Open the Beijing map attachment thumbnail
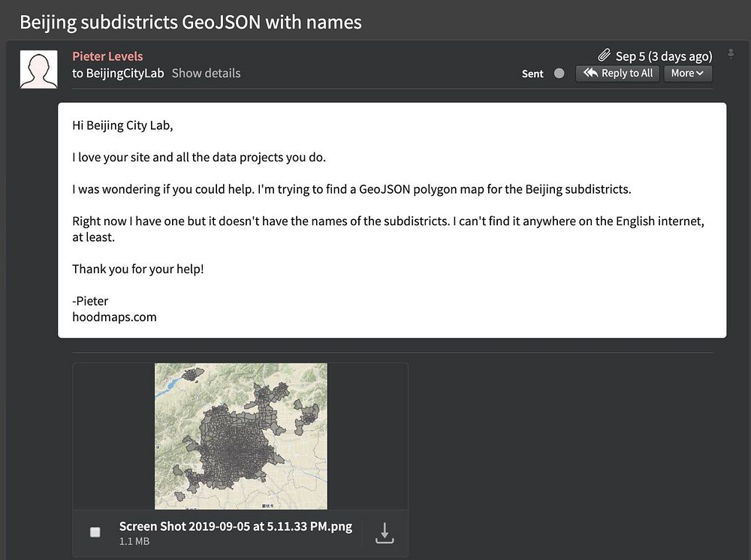Image resolution: width=751 pixels, height=560 pixels. click(240, 436)
